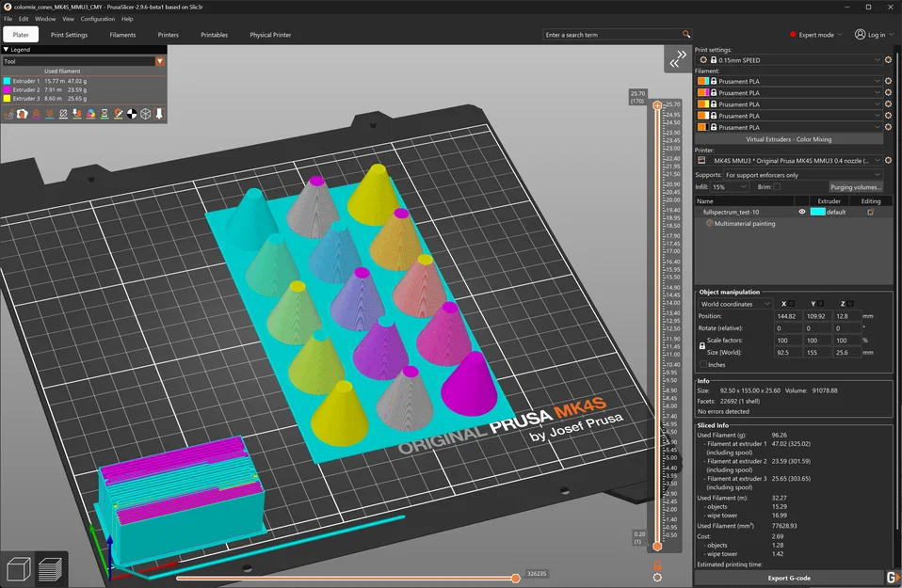Toggle the Inches checkbox

703,364
